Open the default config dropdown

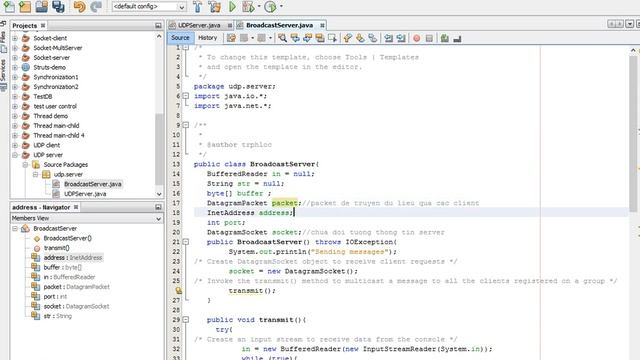tap(149, 7)
